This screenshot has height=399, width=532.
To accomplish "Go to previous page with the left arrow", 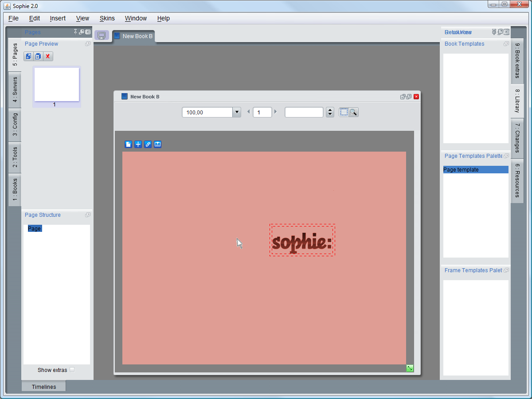I will click(248, 112).
